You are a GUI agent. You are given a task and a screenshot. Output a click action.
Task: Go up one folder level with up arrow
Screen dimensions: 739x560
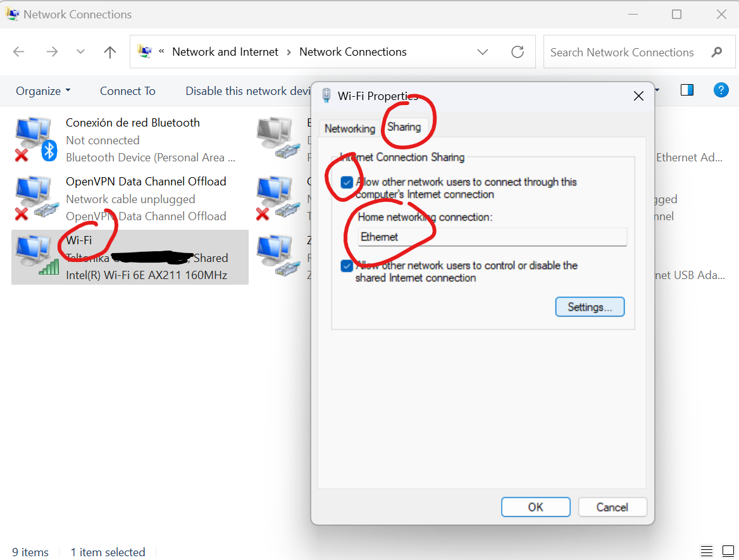click(x=110, y=52)
